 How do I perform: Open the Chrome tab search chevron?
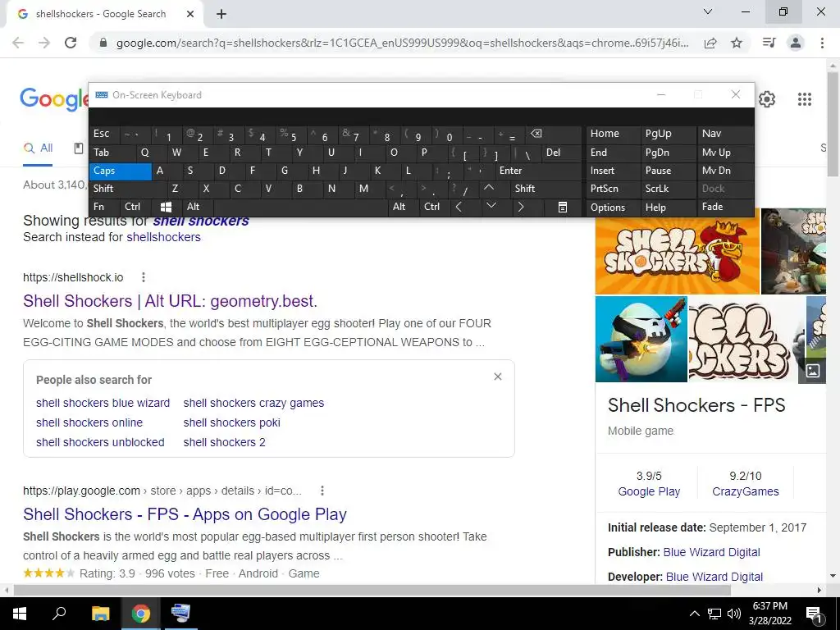pos(708,11)
